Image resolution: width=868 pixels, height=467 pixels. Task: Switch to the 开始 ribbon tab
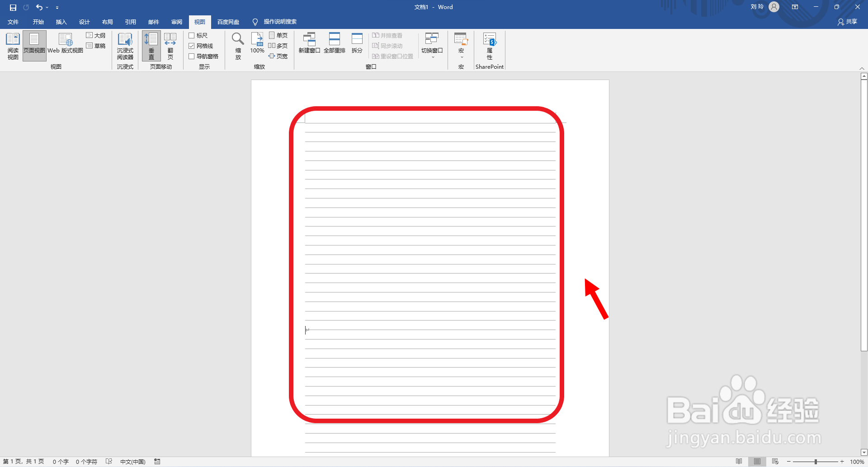(38, 22)
